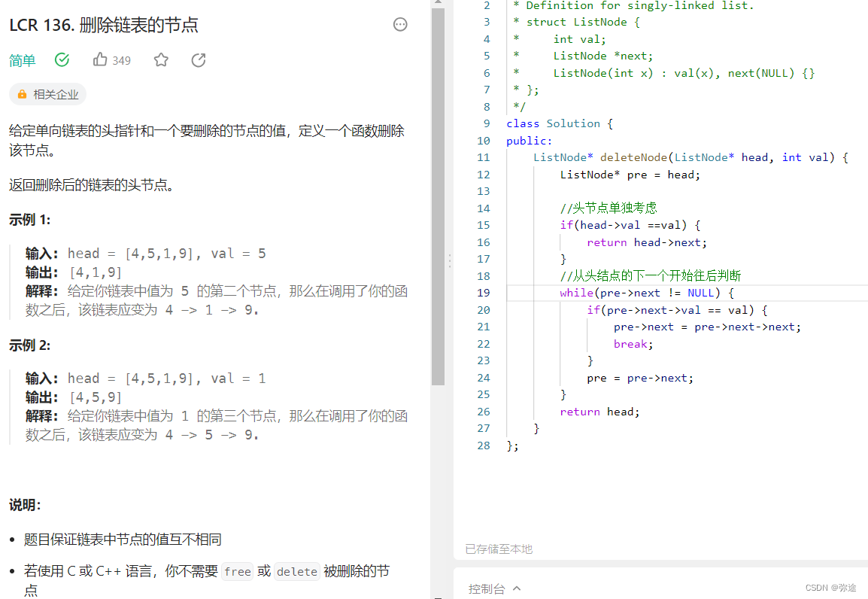Open the more options ellipsis menu
868x599 pixels.
[x=400, y=25]
